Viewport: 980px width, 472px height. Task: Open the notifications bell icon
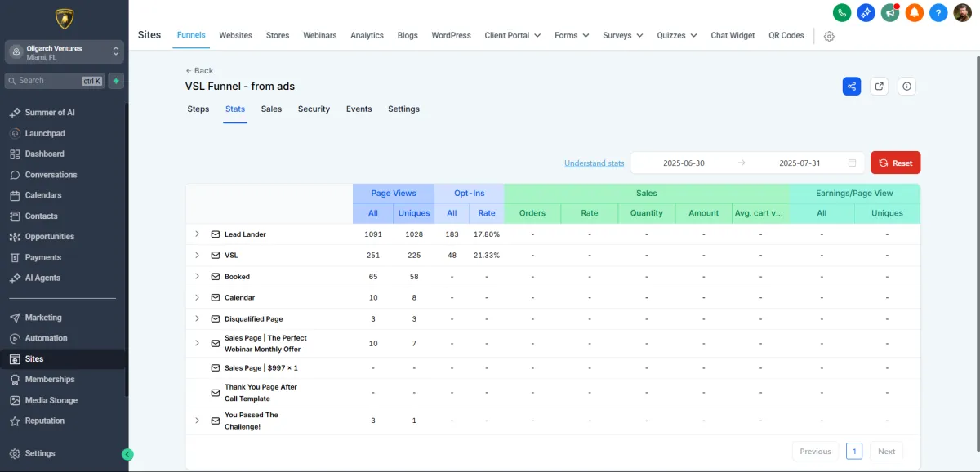click(x=915, y=12)
